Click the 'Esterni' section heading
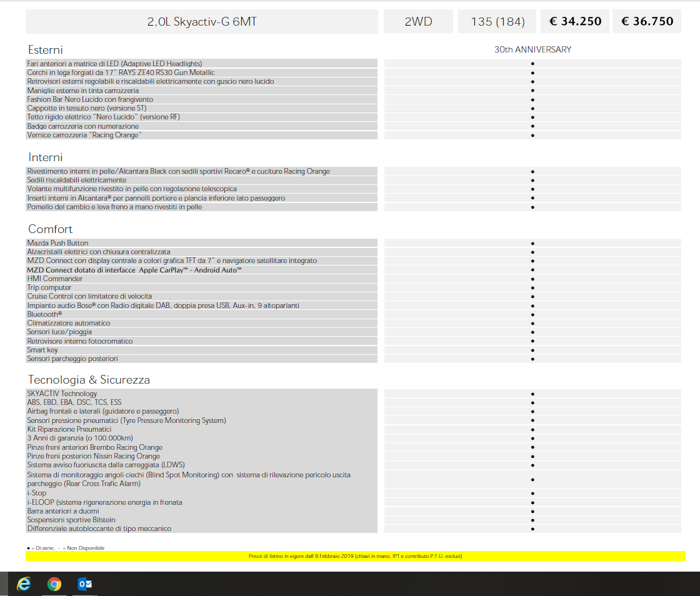 click(46, 49)
